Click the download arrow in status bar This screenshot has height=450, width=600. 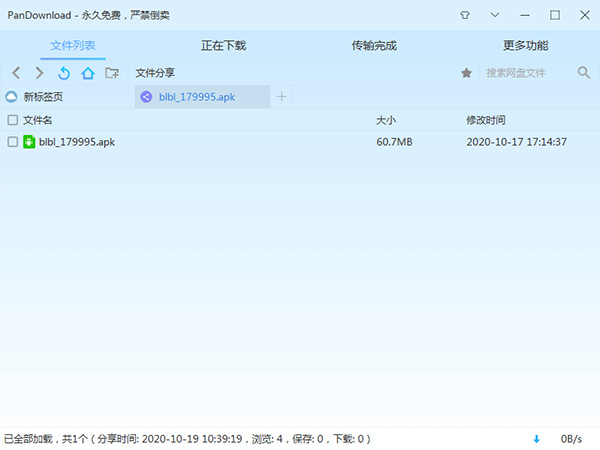tap(536, 438)
